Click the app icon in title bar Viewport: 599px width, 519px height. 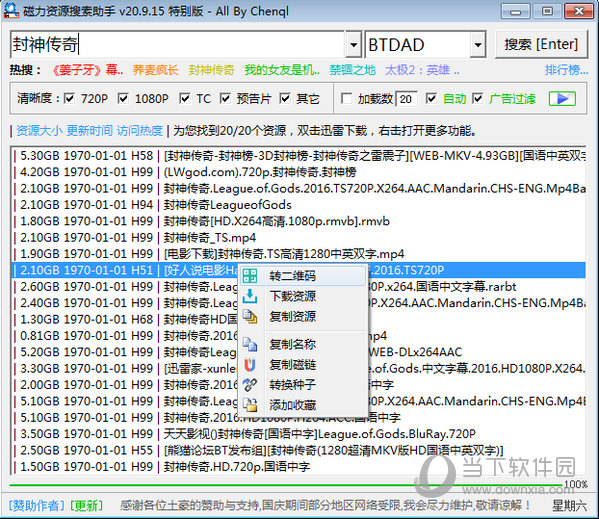pyautogui.click(x=11, y=10)
